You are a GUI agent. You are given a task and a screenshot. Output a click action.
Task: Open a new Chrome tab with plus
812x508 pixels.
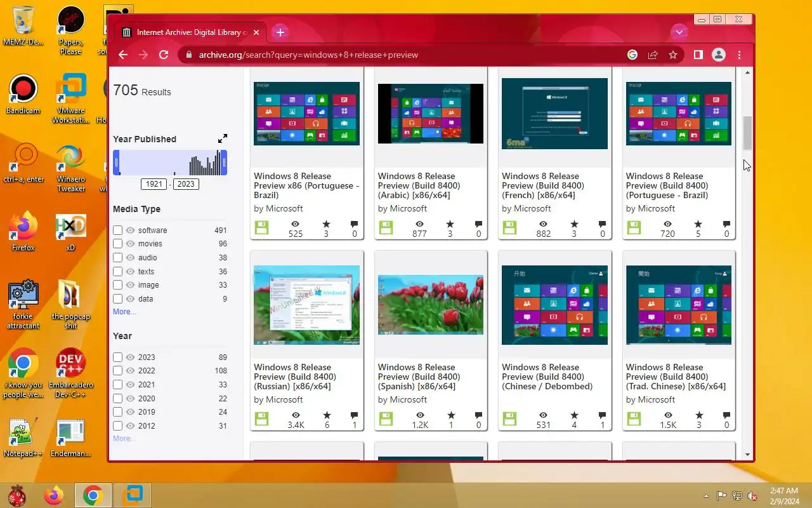click(280, 32)
